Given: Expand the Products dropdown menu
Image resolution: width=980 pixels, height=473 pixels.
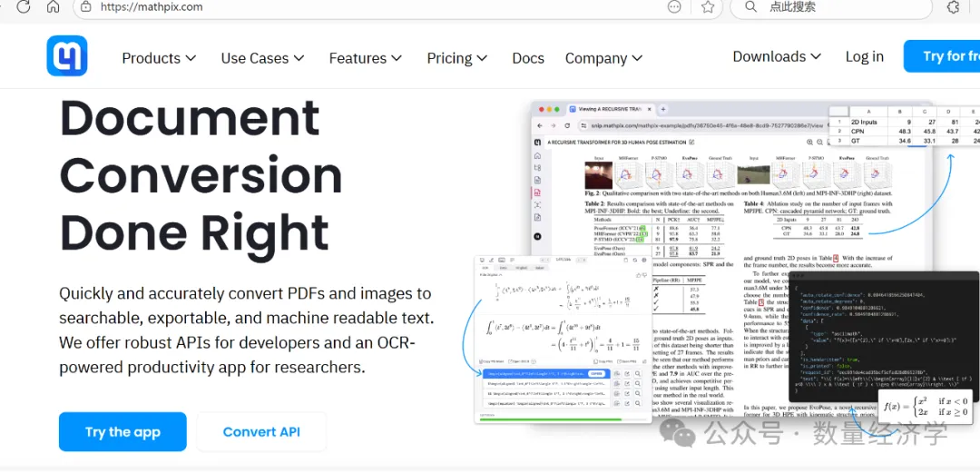Looking at the screenshot, I should point(159,58).
